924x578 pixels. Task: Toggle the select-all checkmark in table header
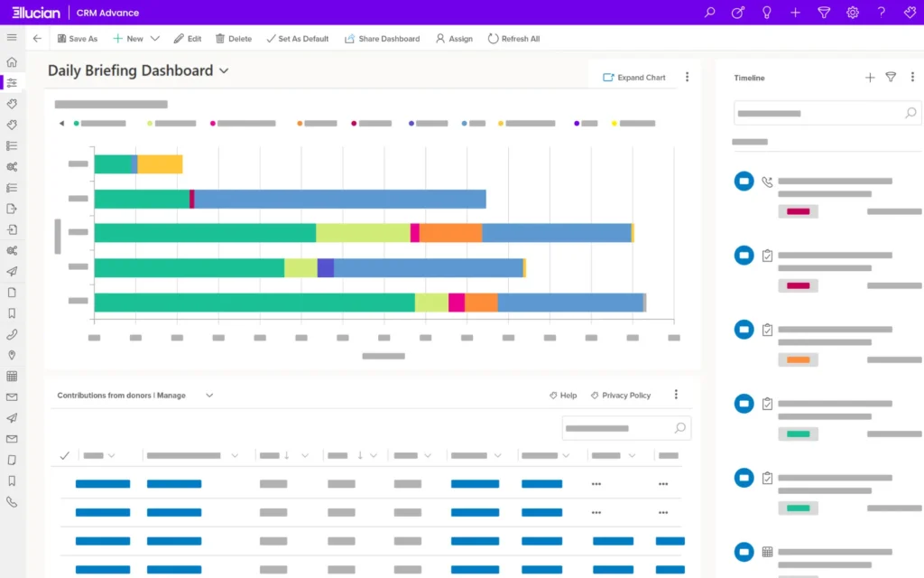point(64,456)
